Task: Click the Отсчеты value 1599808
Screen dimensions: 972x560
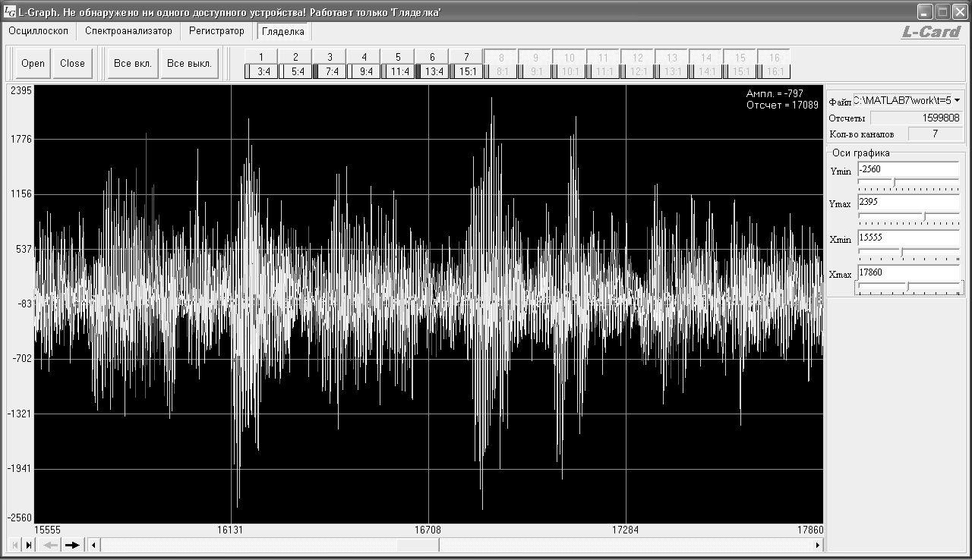Action: pos(915,118)
